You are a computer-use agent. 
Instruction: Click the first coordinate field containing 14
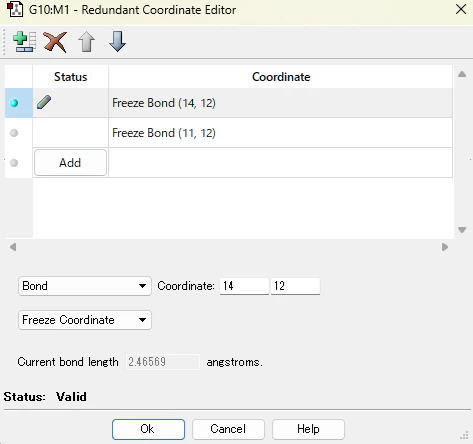pos(244,286)
